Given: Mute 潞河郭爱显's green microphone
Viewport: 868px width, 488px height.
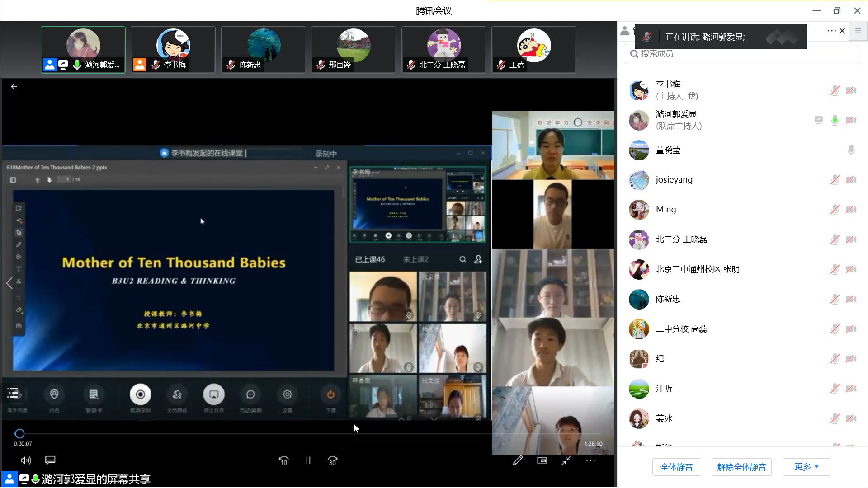Looking at the screenshot, I should coord(835,120).
